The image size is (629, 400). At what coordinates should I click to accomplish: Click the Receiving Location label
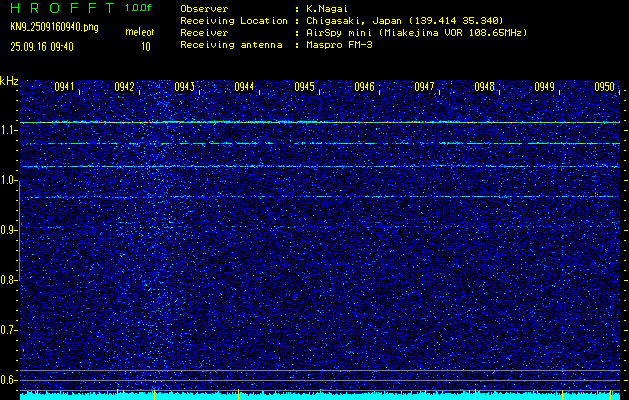[x=234, y=20]
